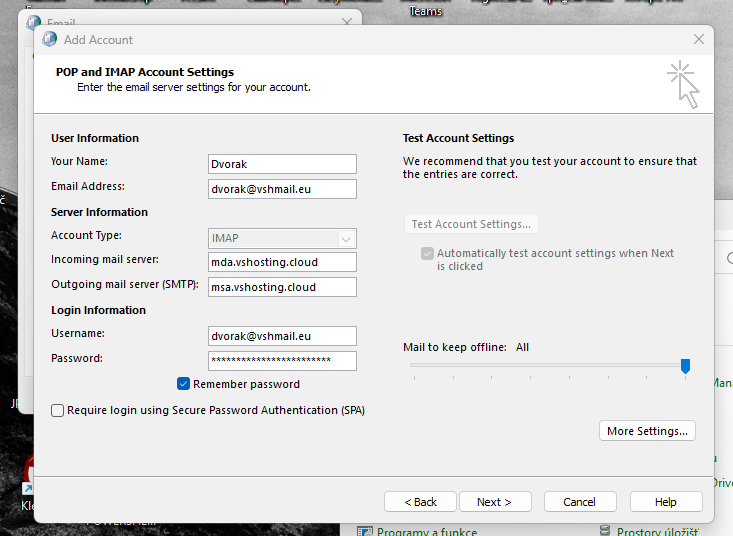Click the Password input field
This screenshot has width=733, height=536.
click(282, 361)
